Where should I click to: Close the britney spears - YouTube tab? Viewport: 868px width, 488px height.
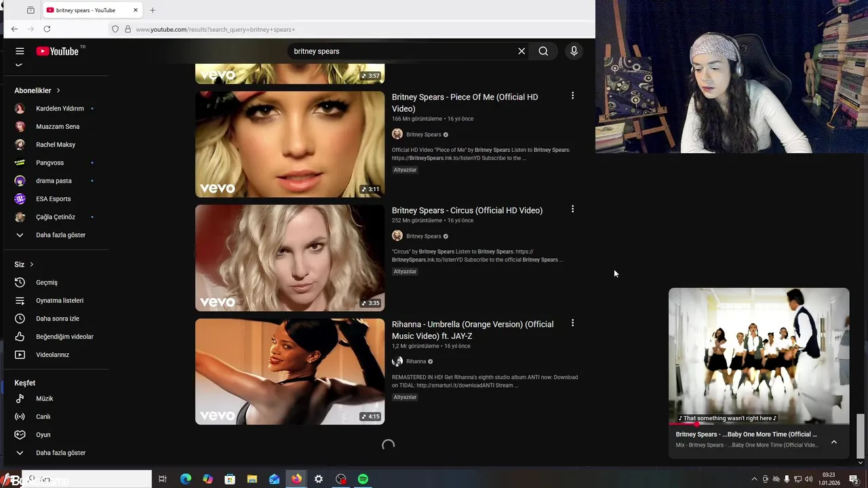click(x=136, y=10)
